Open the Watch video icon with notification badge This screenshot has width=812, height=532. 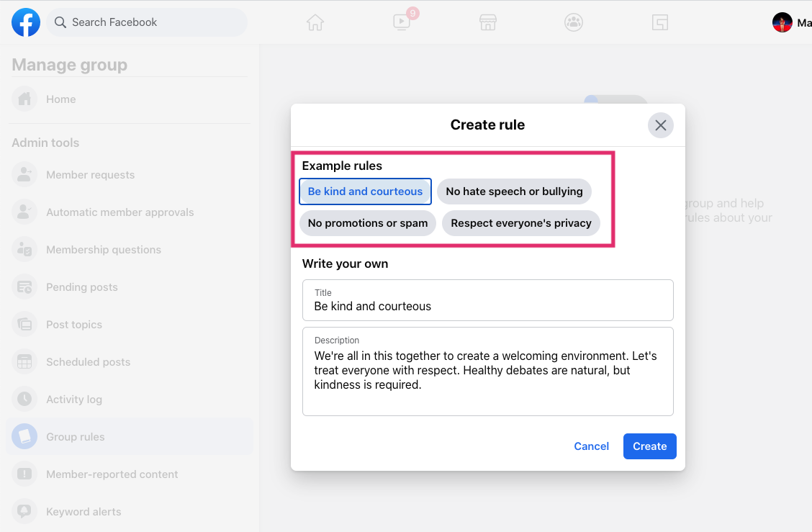click(x=402, y=22)
